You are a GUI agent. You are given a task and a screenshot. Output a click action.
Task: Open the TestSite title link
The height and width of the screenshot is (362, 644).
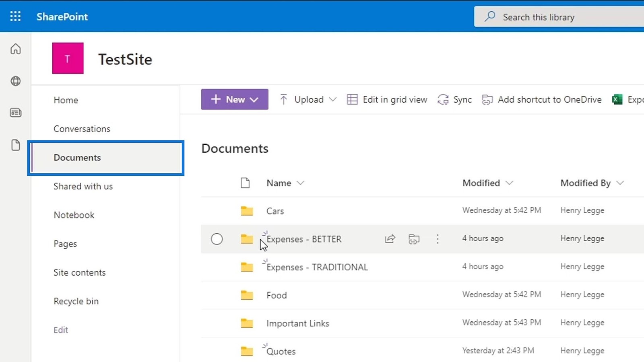125,59
